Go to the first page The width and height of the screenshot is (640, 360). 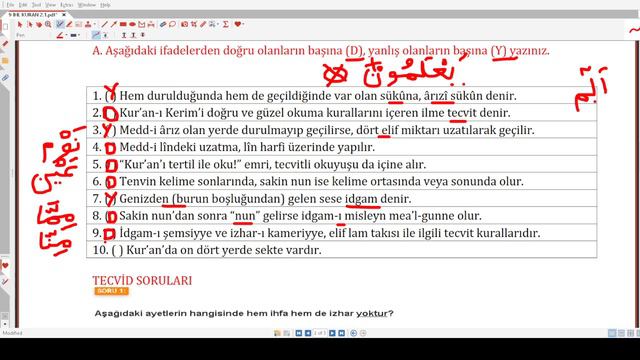(299, 333)
